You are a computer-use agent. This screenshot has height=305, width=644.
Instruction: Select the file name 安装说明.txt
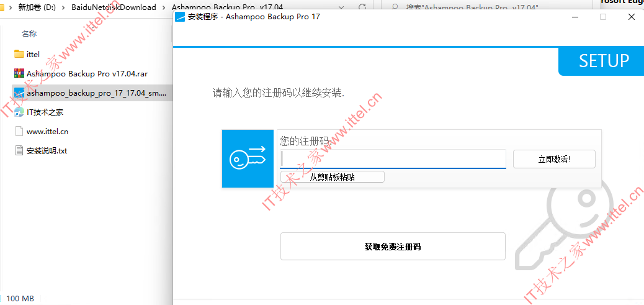47,151
